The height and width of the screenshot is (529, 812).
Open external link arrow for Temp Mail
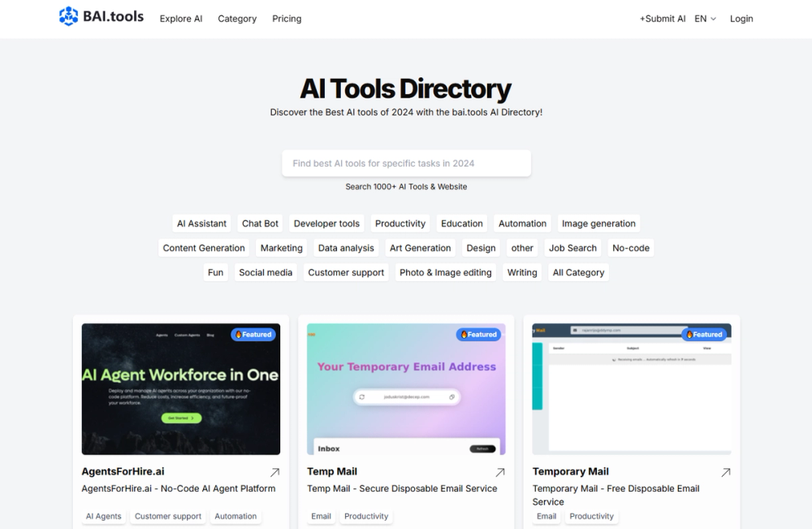click(500, 472)
